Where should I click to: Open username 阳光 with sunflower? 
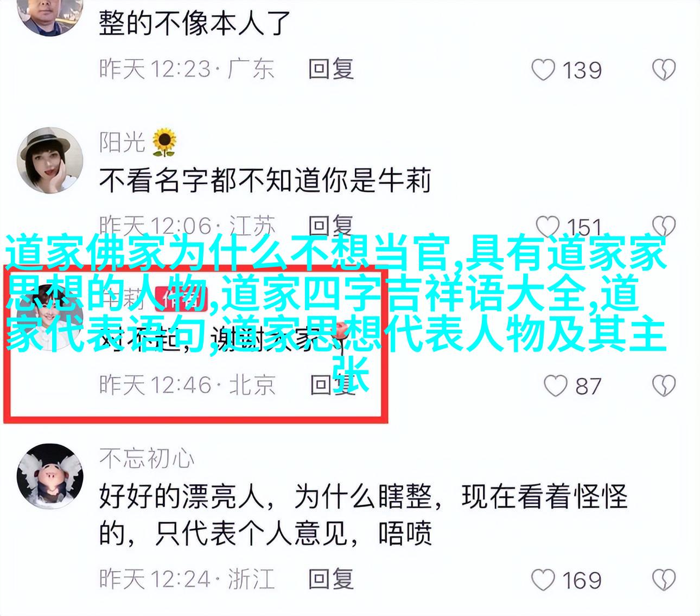(x=138, y=142)
